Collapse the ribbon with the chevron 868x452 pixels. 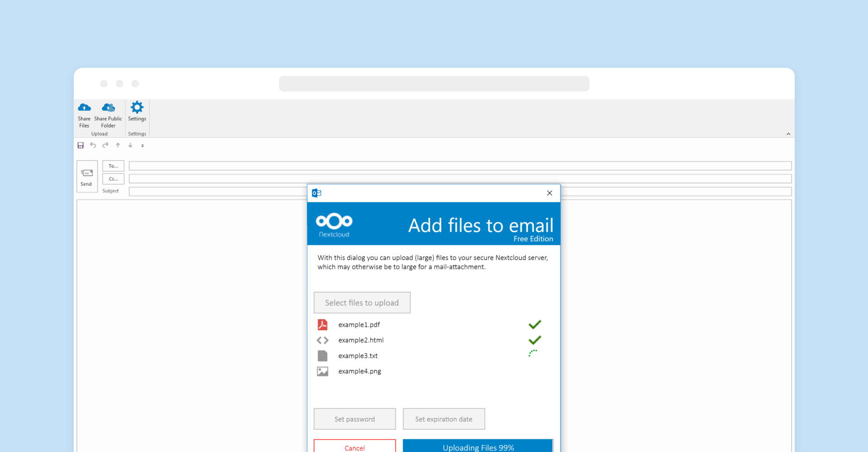(x=788, y=134)
